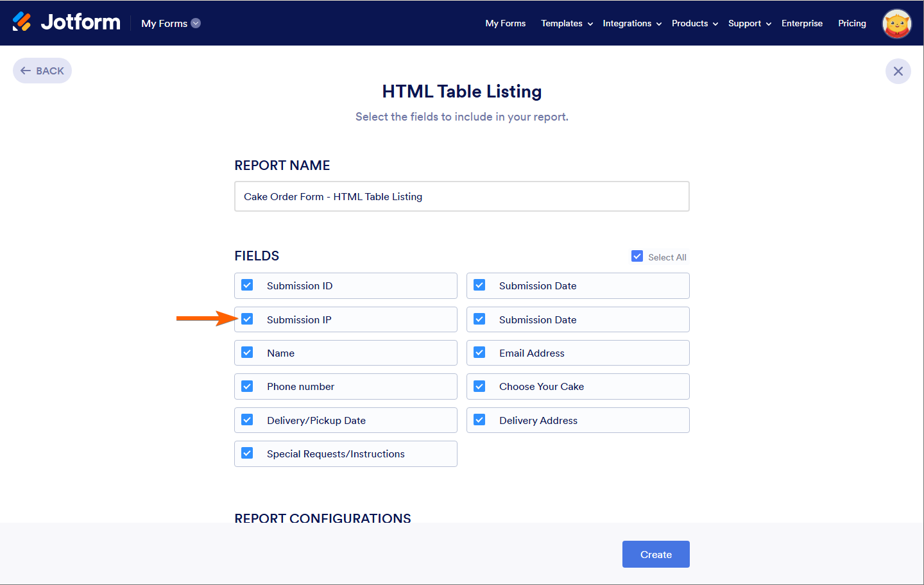This screenshot has height=585, width=924.
Task: Deselect the Email Address field checkbox
Action: click(479, 353)
